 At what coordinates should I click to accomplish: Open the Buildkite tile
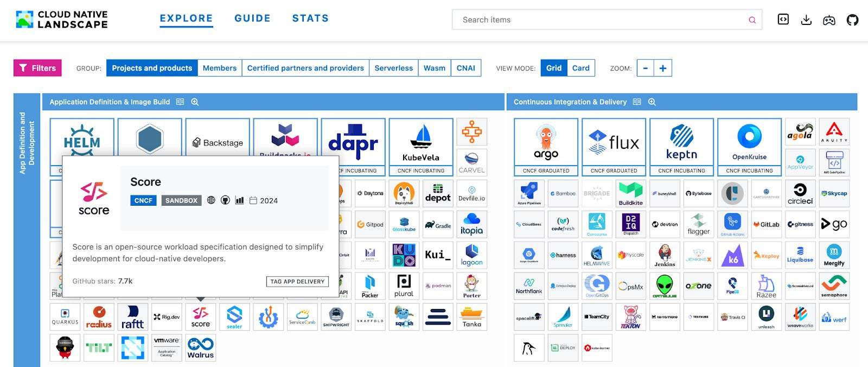point(630,193)
